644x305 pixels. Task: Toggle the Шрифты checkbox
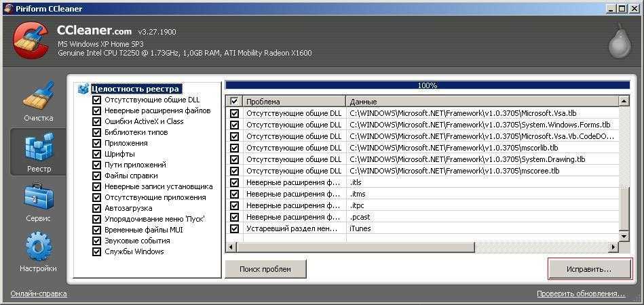(x=96, y=154)
